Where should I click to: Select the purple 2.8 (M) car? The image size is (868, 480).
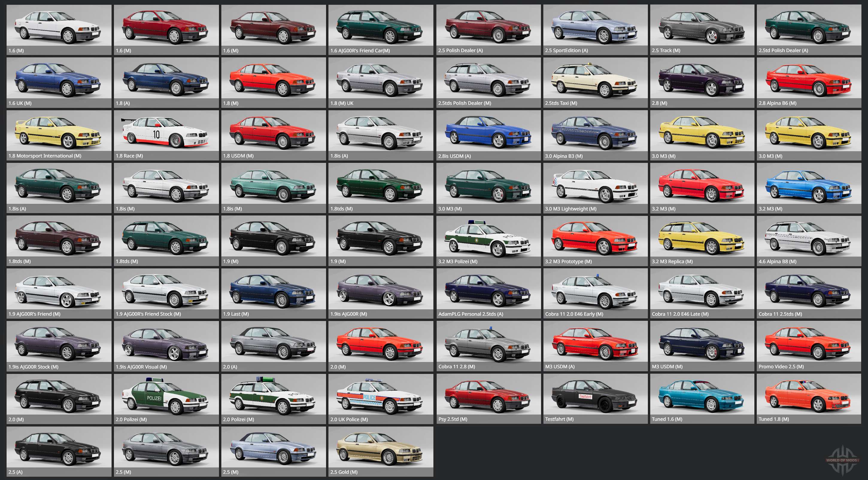[702, 83]
